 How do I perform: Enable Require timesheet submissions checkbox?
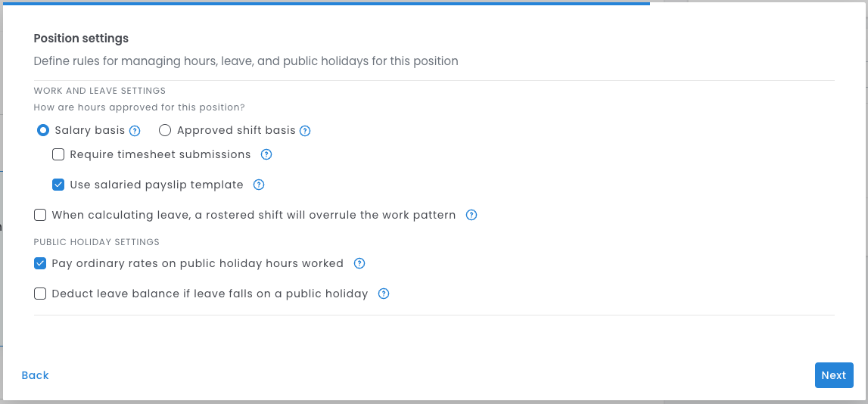point(58,154)
